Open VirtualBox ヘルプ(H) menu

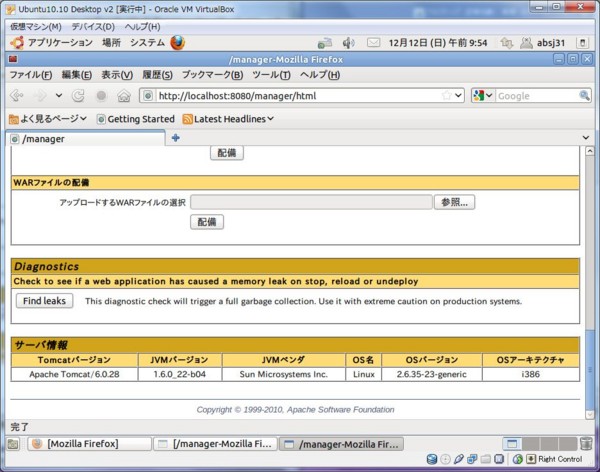(x=142, y=26)
